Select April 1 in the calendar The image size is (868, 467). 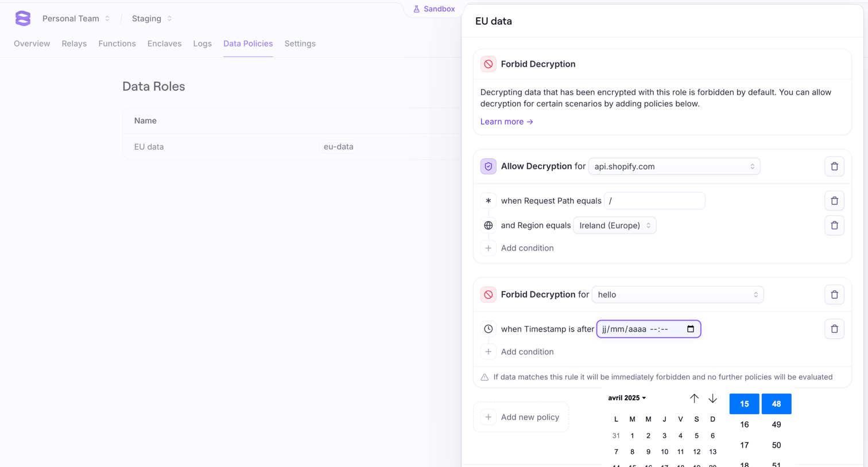point(632,436)
